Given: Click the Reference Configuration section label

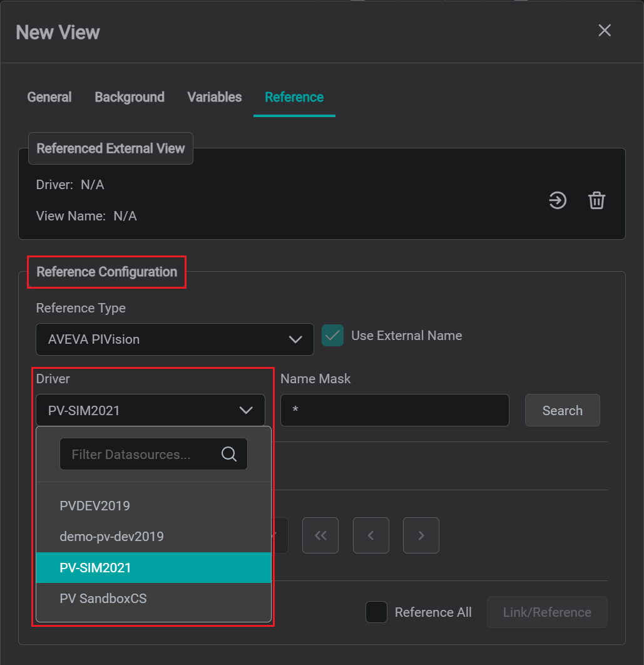Looking at the screenshot, I should pyautogui.click(x=107, y=272).
